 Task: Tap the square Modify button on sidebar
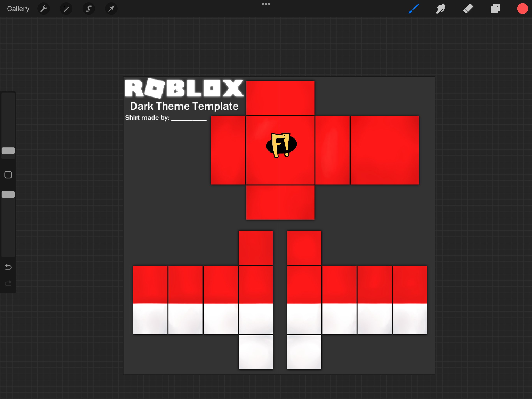tap(8, 175)
